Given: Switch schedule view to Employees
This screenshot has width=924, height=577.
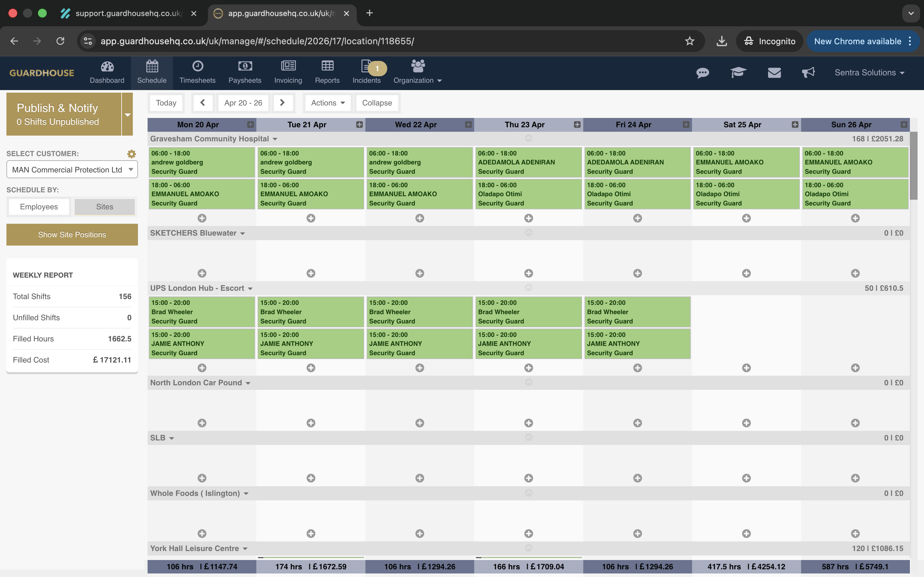Looking at the screenshot, I should click(x=39, y=207).
